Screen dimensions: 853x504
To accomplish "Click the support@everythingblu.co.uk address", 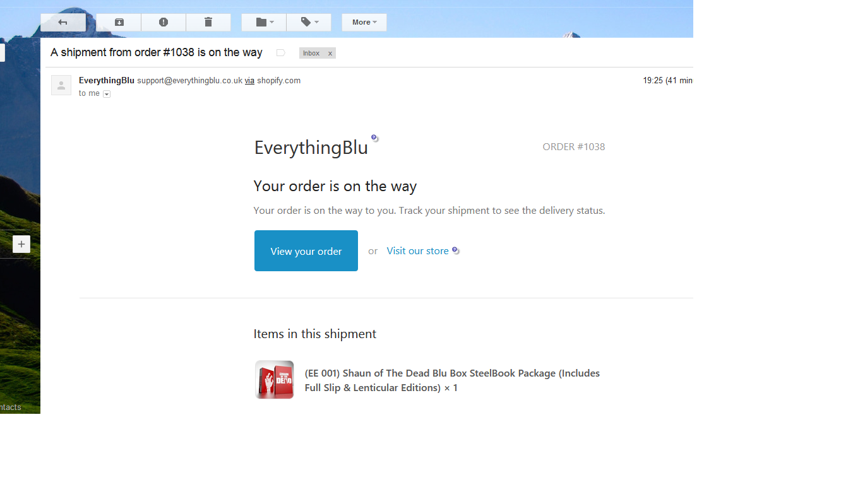I will click(189, 81).
